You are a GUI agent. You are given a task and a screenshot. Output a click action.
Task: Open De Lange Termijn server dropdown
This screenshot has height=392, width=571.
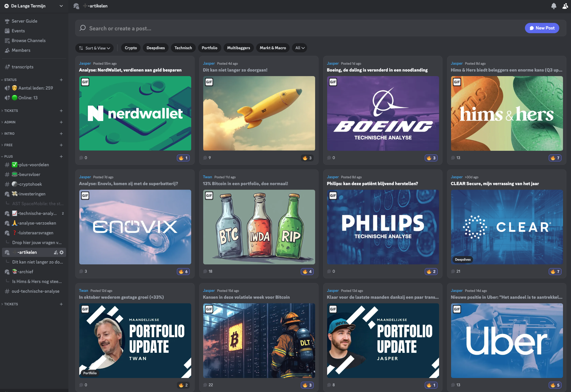coord(34,6)
